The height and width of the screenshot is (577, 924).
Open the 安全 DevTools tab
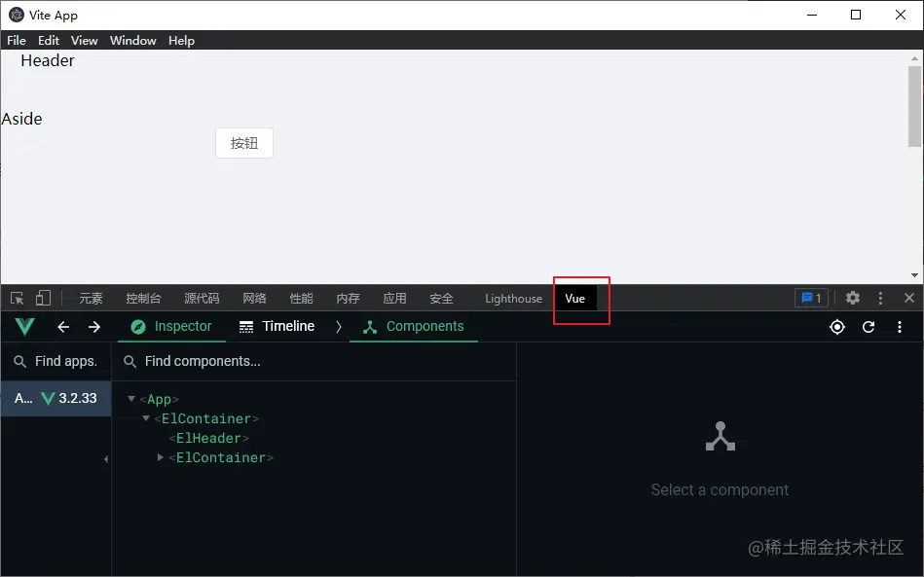(x=441, y=299)
